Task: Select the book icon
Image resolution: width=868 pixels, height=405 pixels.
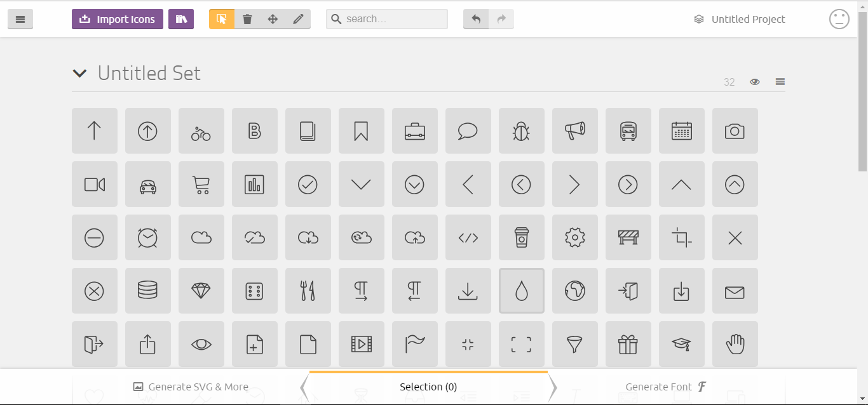Action: pyautogui.click(x=308, y=131)
